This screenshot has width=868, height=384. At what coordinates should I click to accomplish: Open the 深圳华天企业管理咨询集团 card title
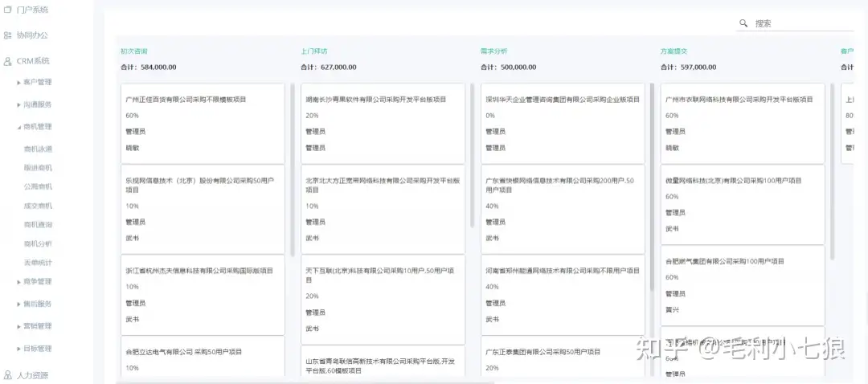(563, 100)
